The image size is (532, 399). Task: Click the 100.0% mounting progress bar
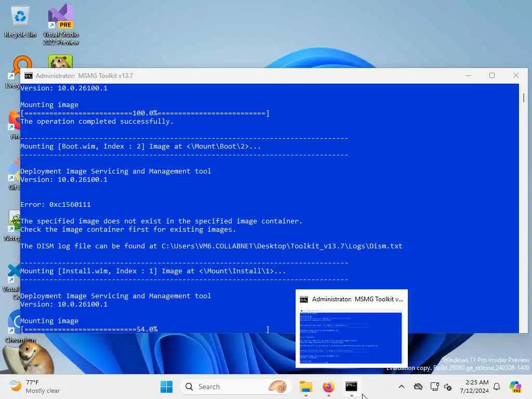pos(145,113)
